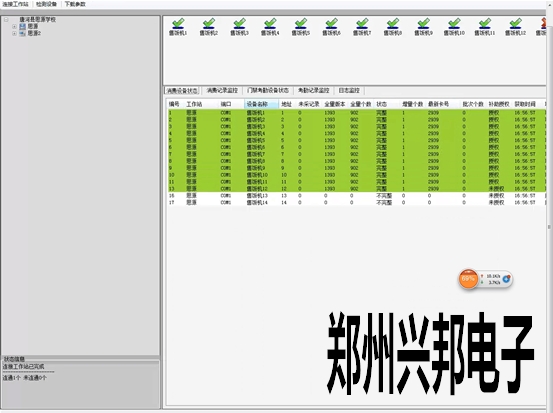
Task: Click the 思源2 workstation icon in tree
Action: pos(23,34)
